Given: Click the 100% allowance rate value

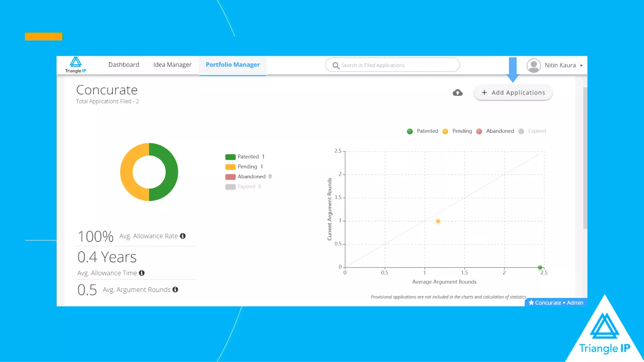Looking at the screenshot, I should point(95,237).
